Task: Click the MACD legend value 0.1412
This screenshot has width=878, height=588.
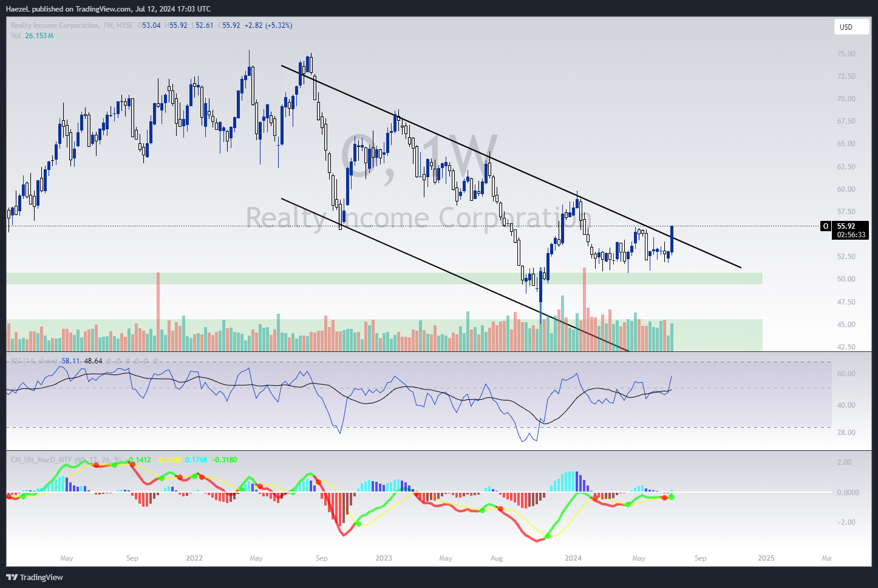Action: (138, 460)
